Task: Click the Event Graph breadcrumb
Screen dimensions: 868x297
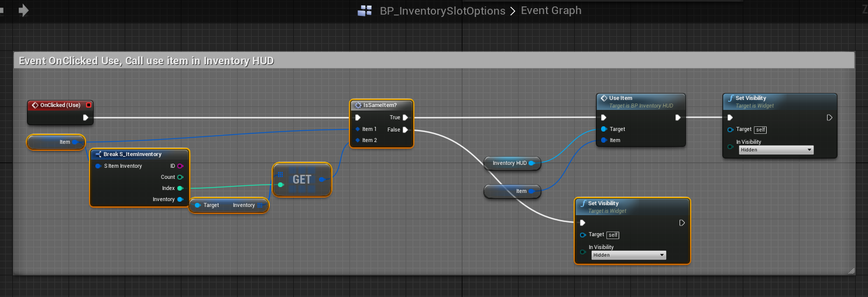Action: pyautogui.click(x=551, y=11)
